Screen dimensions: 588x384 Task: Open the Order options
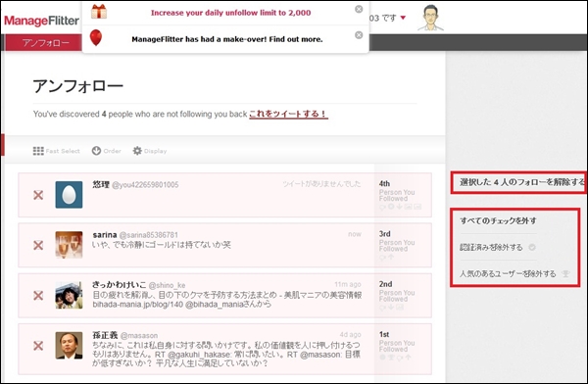coord(107,151)
